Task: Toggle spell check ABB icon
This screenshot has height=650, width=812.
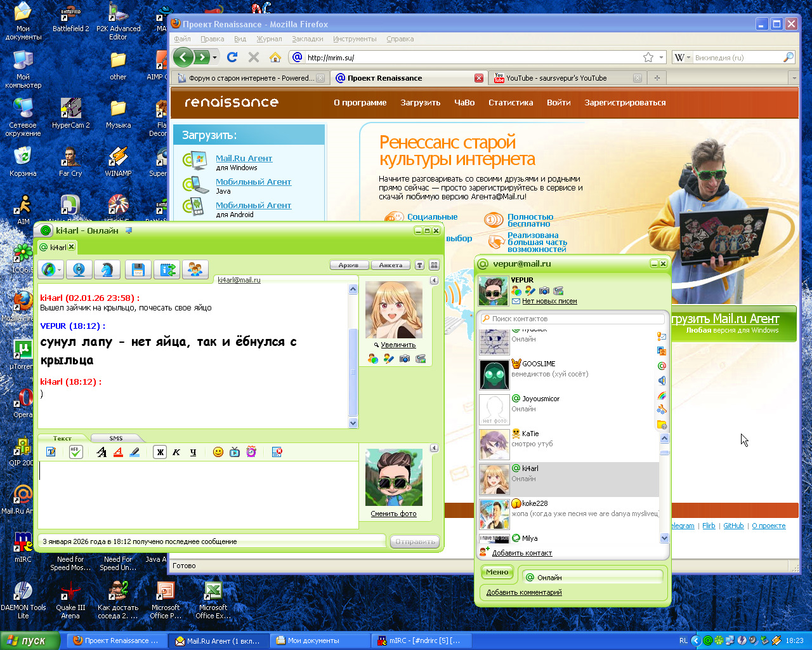Action: click(75, 452)
